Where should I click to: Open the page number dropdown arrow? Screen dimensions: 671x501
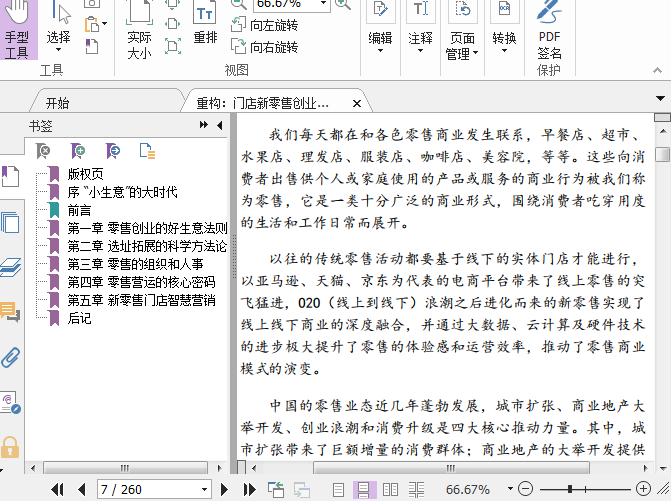205,489
